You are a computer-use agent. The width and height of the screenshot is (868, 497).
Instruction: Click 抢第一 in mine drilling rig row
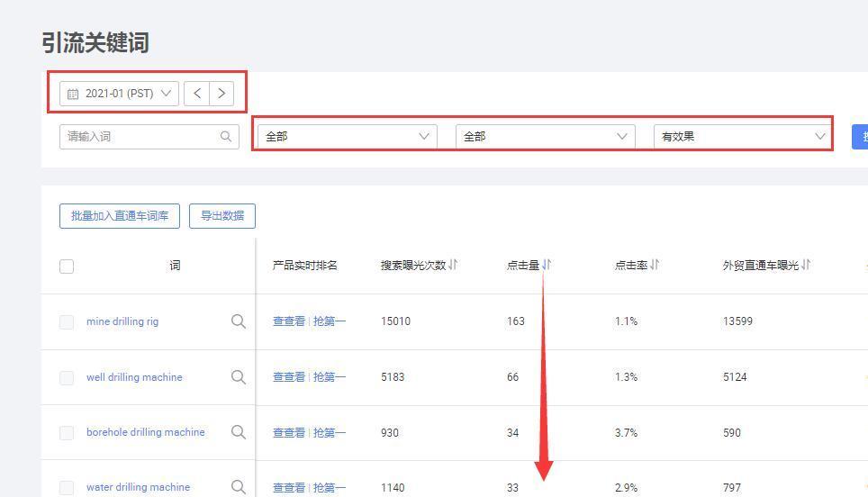coord(330,321)
